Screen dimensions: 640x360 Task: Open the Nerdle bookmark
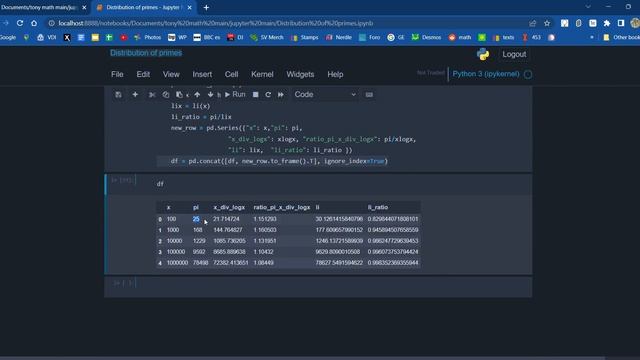coord(339,37)
